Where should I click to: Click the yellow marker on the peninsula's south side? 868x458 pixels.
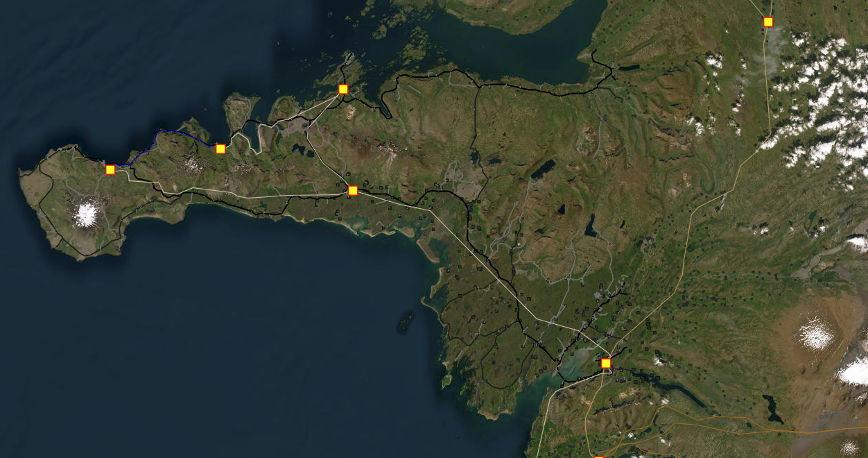pos(353,190)
